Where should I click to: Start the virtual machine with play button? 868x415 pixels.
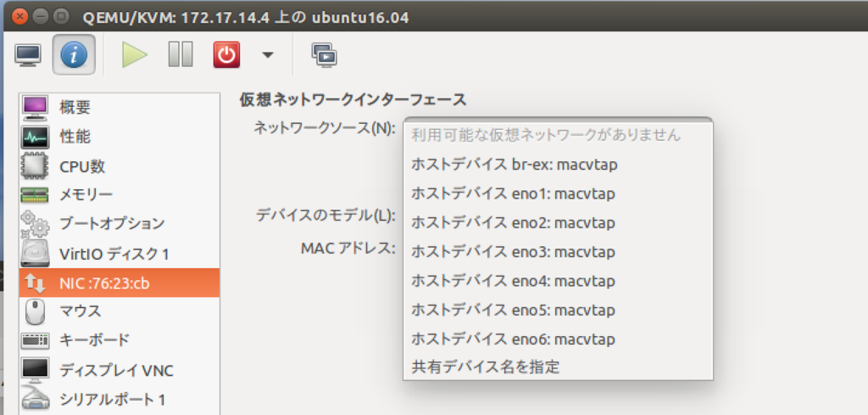pos(135,55)
